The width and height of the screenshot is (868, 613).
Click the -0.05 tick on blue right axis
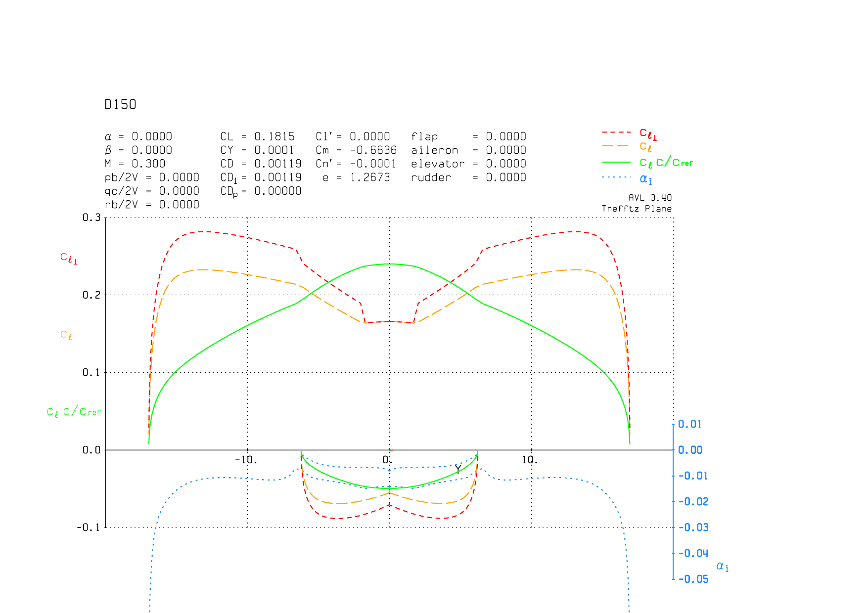pyautogui.click(x=693, y=579)
